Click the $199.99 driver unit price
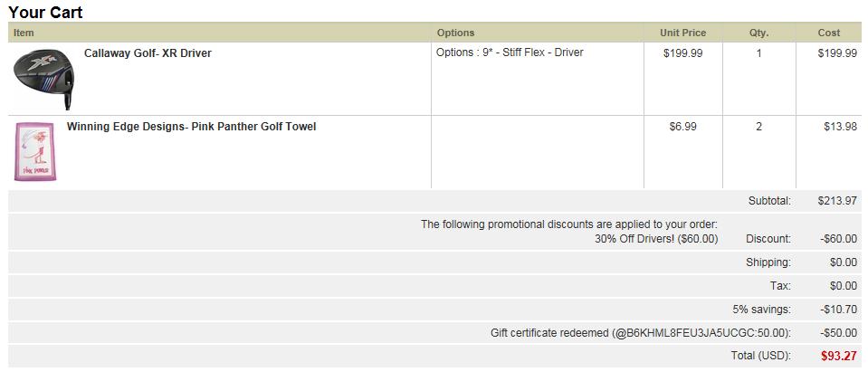This screenshot has height=372, width=868. 682,53
